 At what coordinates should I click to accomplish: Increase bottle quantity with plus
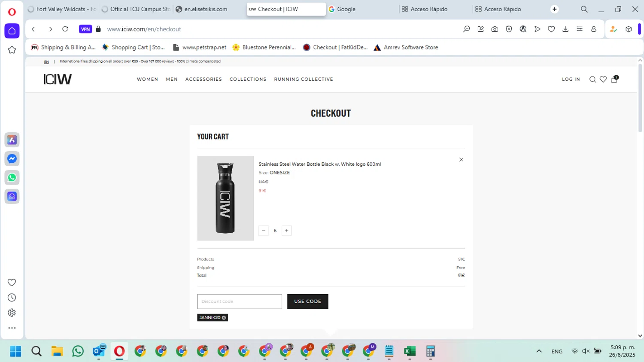pos(287,231)
